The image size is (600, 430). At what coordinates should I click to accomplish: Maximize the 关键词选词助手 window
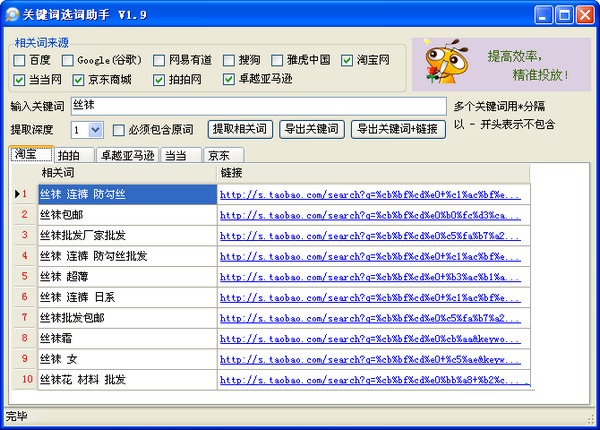tap(564, 15)
